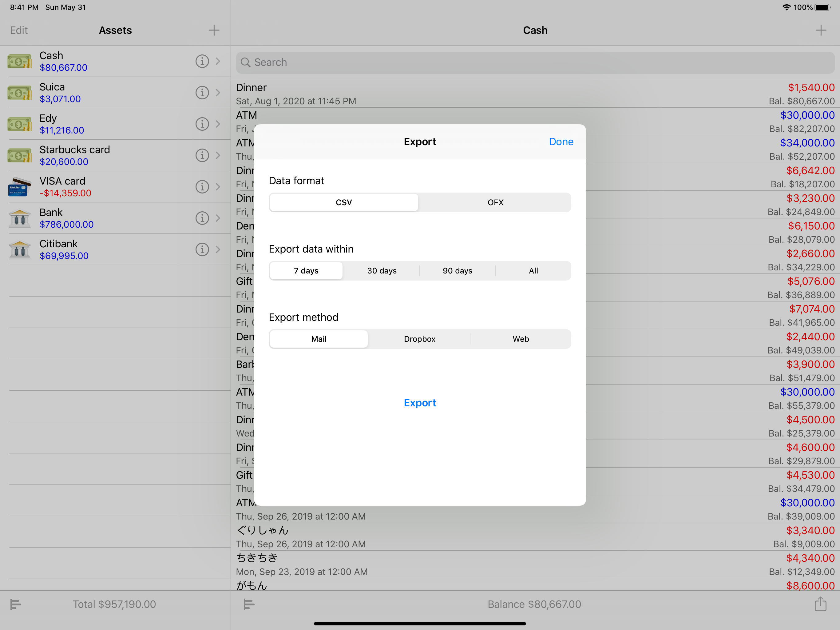Expand Bank account chevron
Image resolution: width=840 pixels, height=630 pixels.
point(218,218)
